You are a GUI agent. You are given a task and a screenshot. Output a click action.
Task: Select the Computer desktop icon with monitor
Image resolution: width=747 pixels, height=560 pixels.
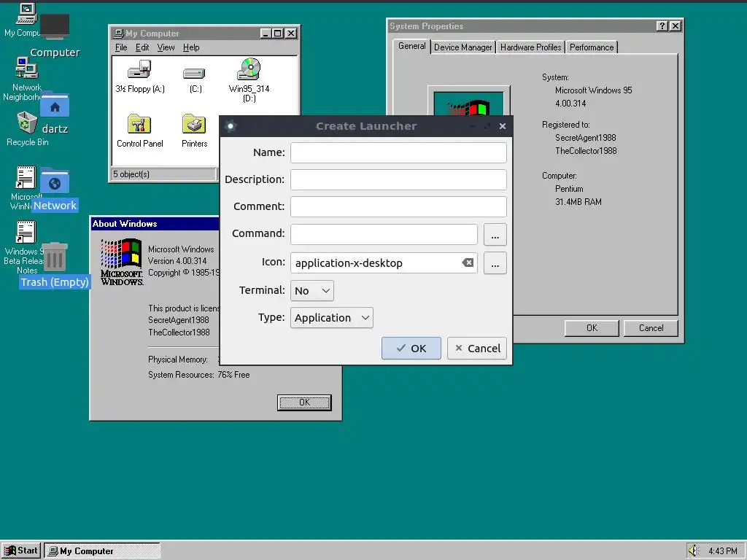click(55, 26)
